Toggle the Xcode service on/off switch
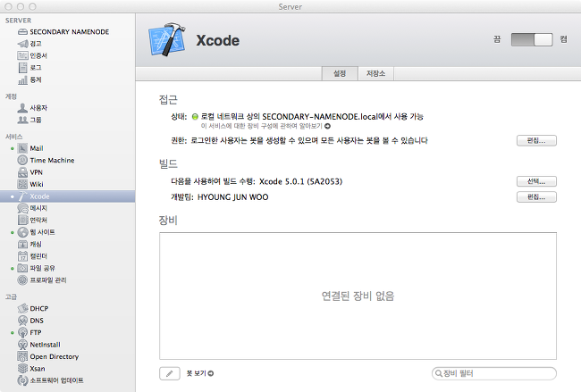The width and height of the screenshot is (581, 392). 532,39
